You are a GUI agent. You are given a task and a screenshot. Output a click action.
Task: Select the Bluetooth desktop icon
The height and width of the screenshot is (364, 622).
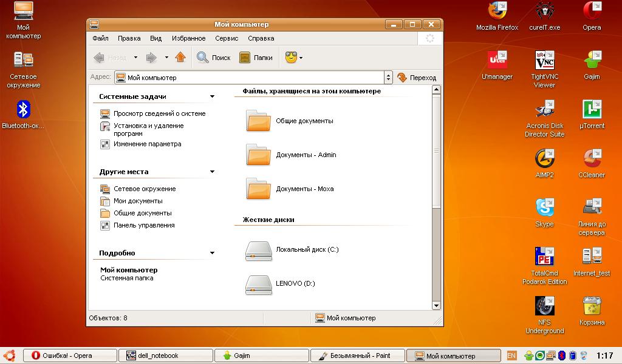coord(24,115)
